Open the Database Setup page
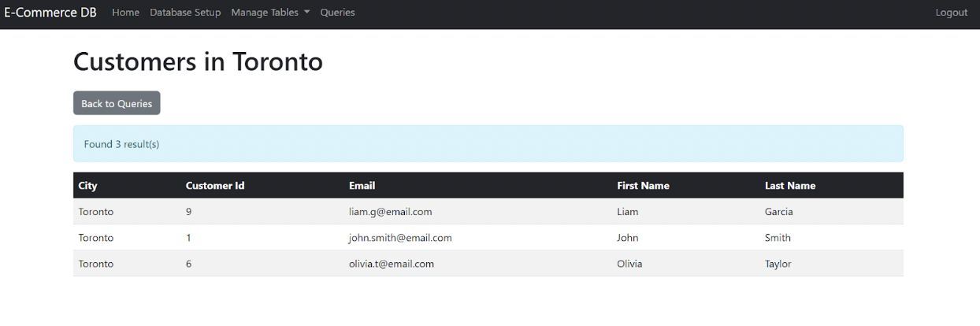This screenshot has height=326, width=980. coord(185,13)
